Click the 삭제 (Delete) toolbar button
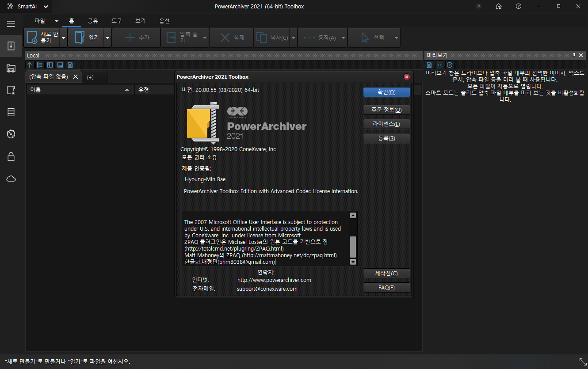The width and height of the screenshot is (588, 369). tap(231, 38)
